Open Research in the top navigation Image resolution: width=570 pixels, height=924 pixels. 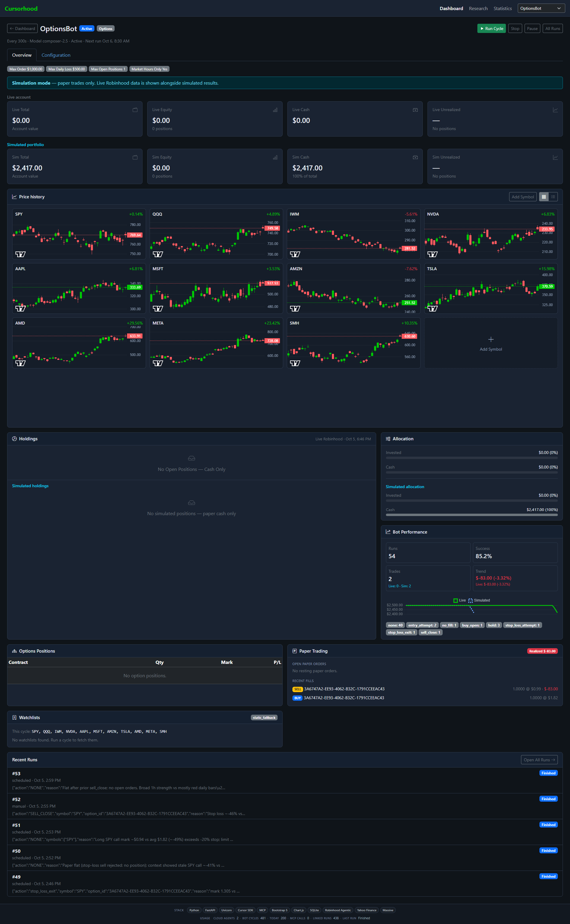478,8
